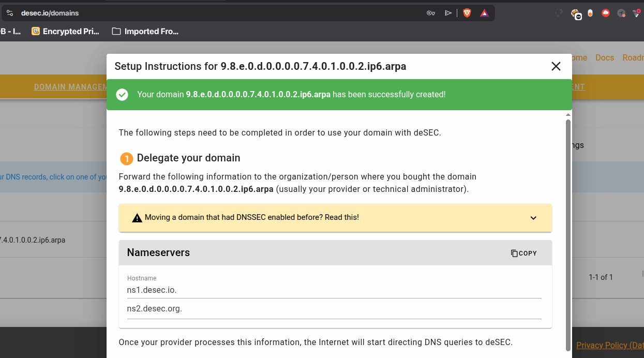Click the dimmed arrow extension icon
The image size is (644, 358).
point(559,13)
